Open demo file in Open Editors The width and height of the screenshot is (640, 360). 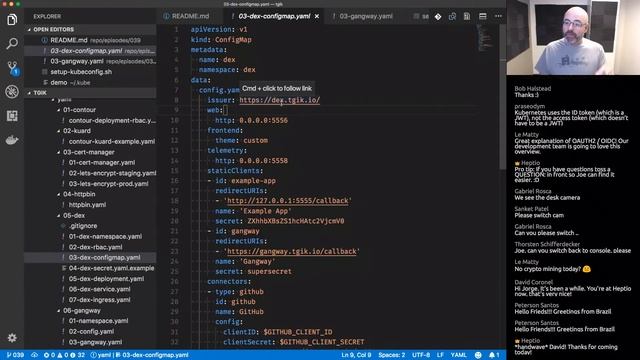(x=90, y=82)
